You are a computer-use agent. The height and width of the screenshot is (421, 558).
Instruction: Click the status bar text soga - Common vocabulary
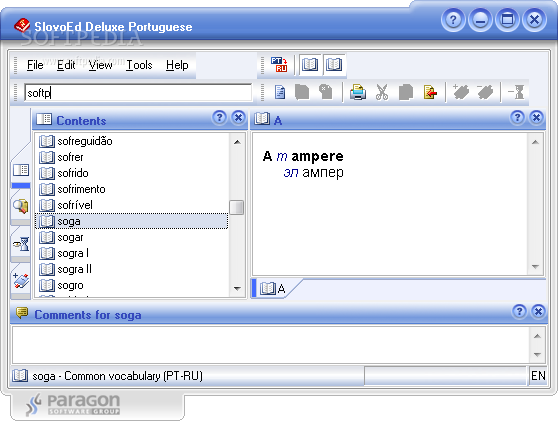tap(117, 376)
